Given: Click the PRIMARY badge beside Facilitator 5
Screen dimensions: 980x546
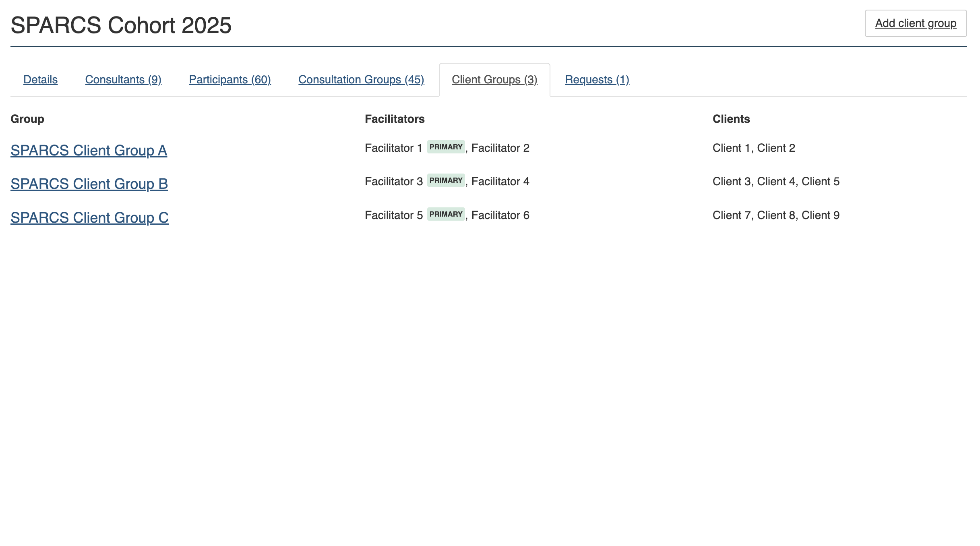Looking at the screenshot, I should pos(446,214).
